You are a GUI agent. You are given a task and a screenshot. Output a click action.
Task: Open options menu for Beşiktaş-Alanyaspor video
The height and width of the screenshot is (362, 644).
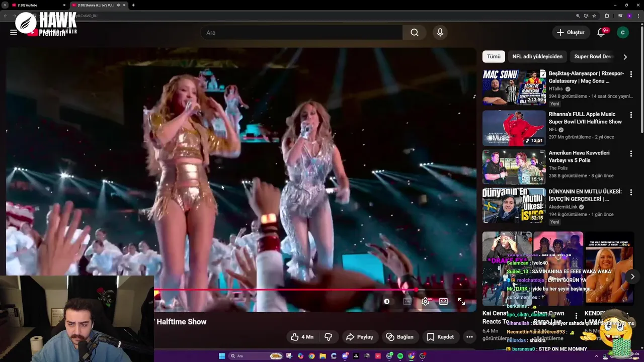[631, 74]
